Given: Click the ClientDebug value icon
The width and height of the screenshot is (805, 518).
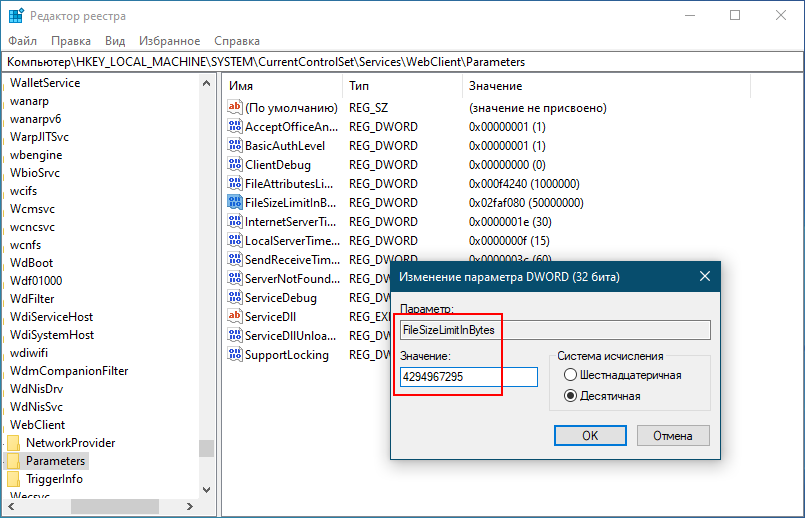Looking at the screenshot, I should [235, 164].
